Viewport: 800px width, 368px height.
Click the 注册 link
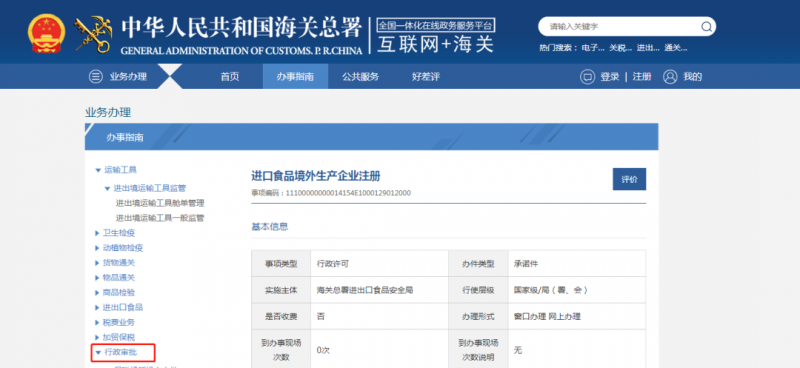(642, 77)
